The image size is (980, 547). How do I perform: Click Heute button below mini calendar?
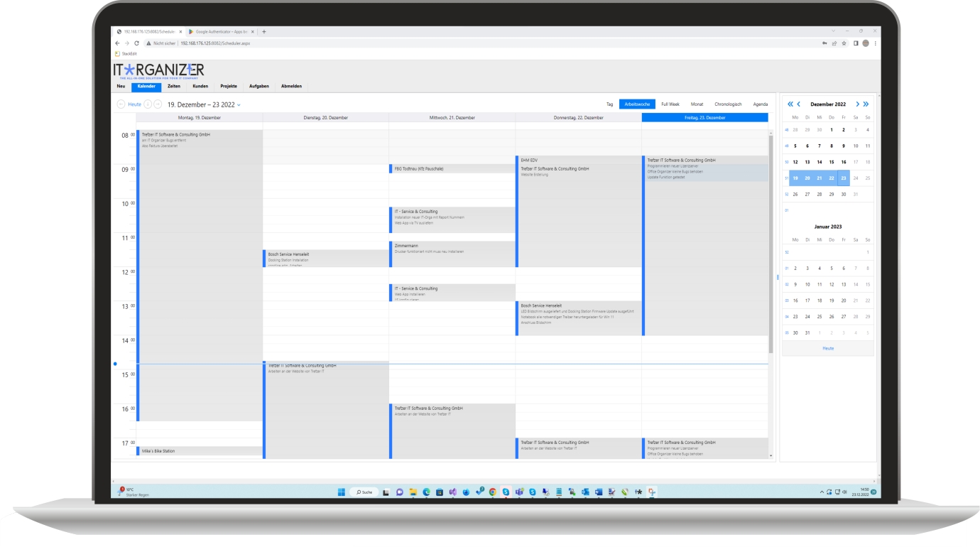tap(828, 348)
